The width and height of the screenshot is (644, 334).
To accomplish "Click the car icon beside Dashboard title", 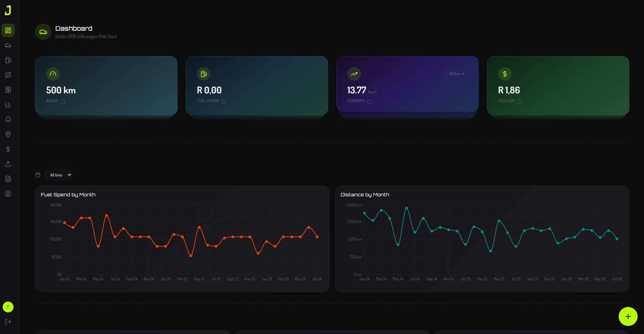I will pyautogui.click(x=43, y=32).
